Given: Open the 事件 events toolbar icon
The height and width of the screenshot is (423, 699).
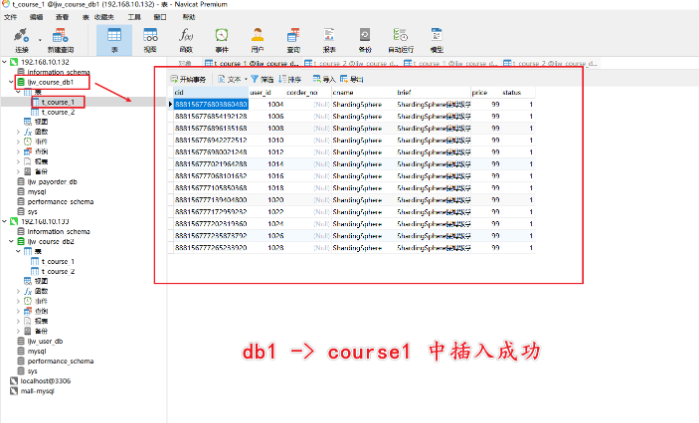Looking at the screenshot, I should click(x=222, y=40).
